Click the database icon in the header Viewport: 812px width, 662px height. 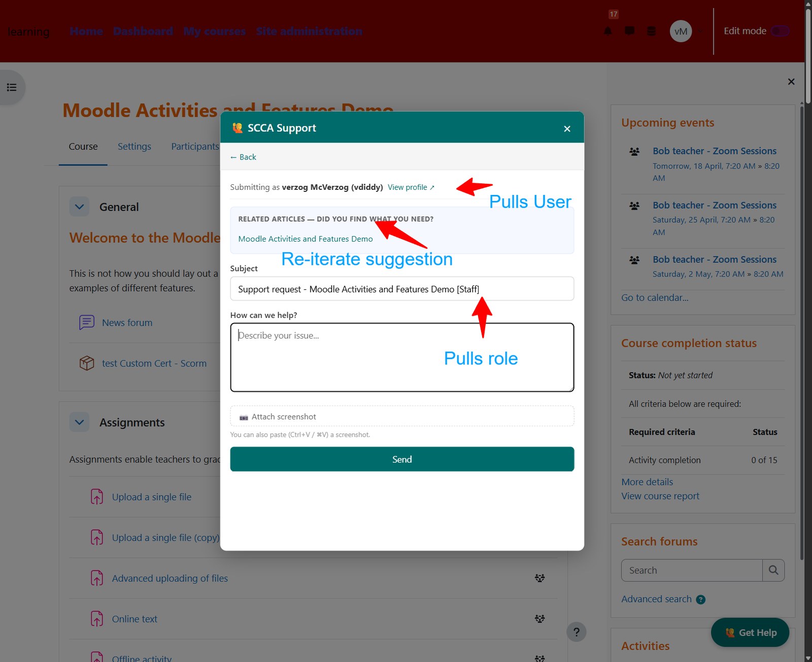[x=651, y=31]
